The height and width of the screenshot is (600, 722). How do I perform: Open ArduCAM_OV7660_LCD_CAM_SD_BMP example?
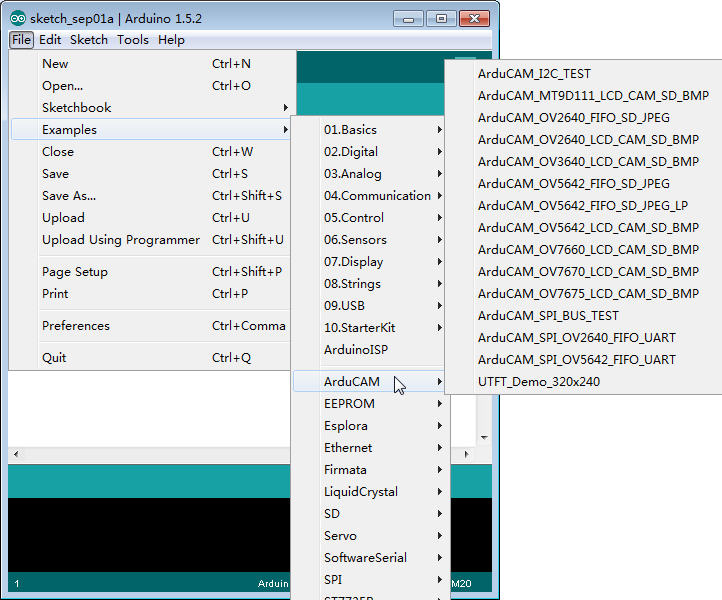(x=584, y=250)
